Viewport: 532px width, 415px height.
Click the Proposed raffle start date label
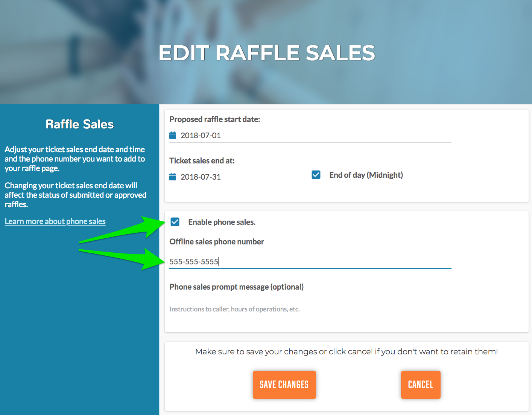214,119
